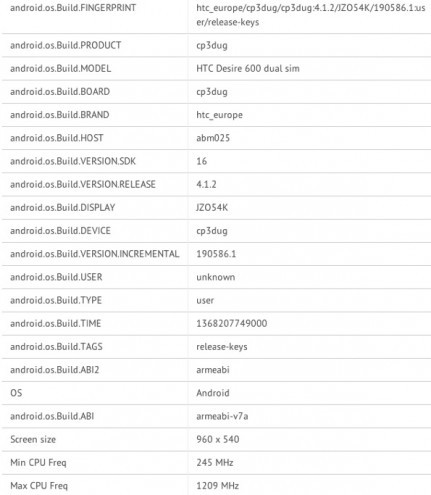431x495 pixels.
Task: Click the 4.1.2 version release value
Action: 206,184
